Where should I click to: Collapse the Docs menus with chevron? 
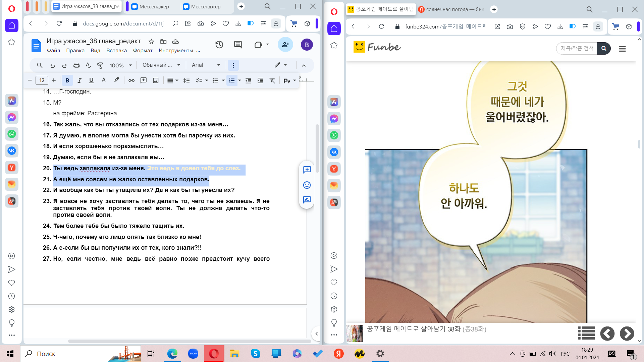pos(304,65)
